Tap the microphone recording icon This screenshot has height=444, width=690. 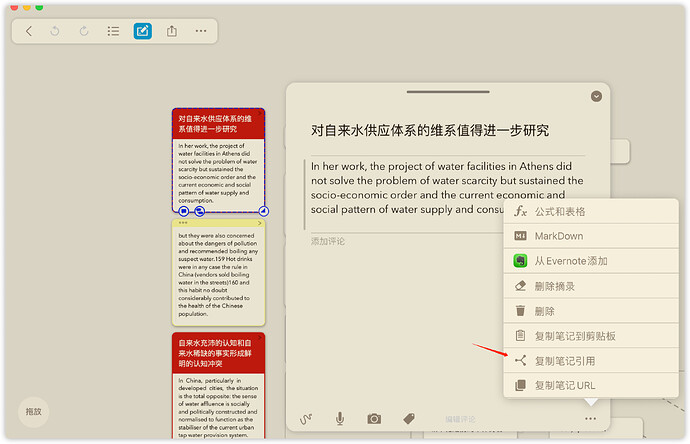coord(340,418)
